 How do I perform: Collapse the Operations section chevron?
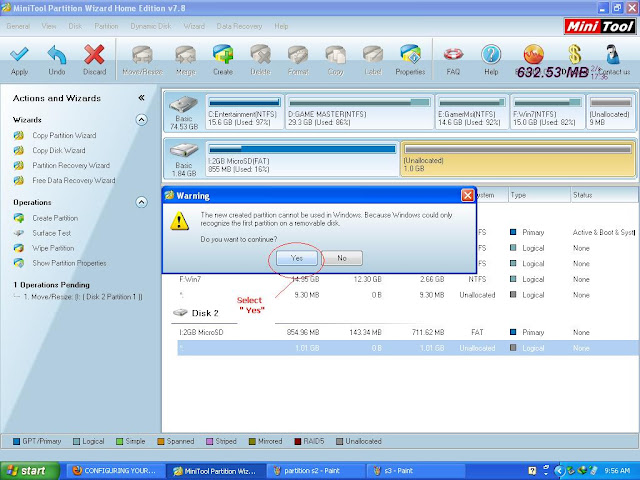click(x=141, y=202)
